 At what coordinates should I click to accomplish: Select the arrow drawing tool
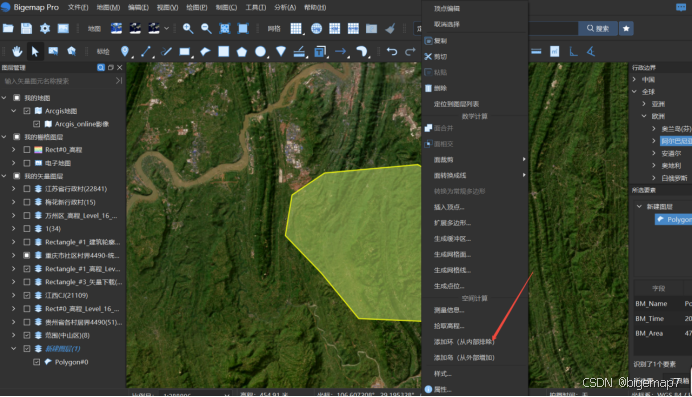click(340, 52)
